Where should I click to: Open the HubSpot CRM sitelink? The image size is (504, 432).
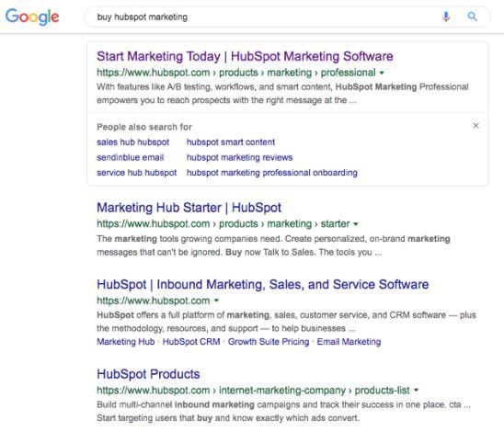tap(191, 342)
